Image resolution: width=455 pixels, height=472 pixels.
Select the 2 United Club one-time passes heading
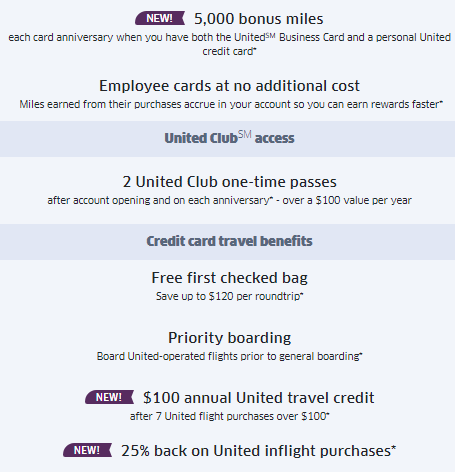229,182
